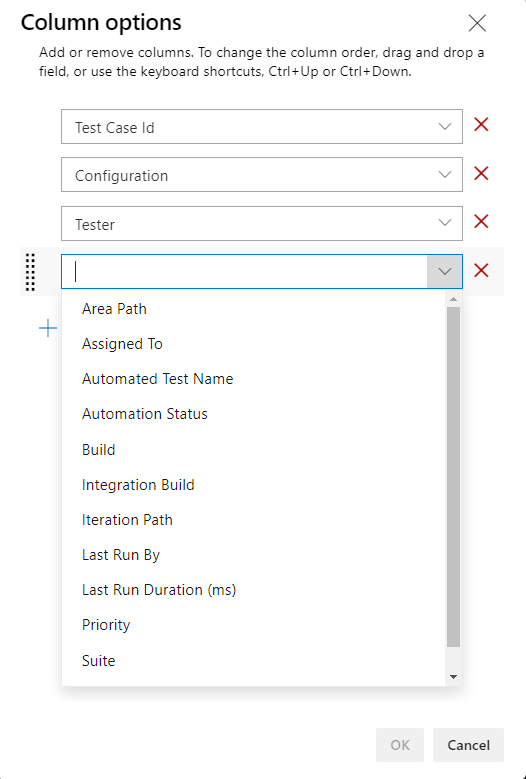The width and height of the screenshot is (526, 779).
Task: Select Last Run Duration (ms)
Action: pos(254,590)
